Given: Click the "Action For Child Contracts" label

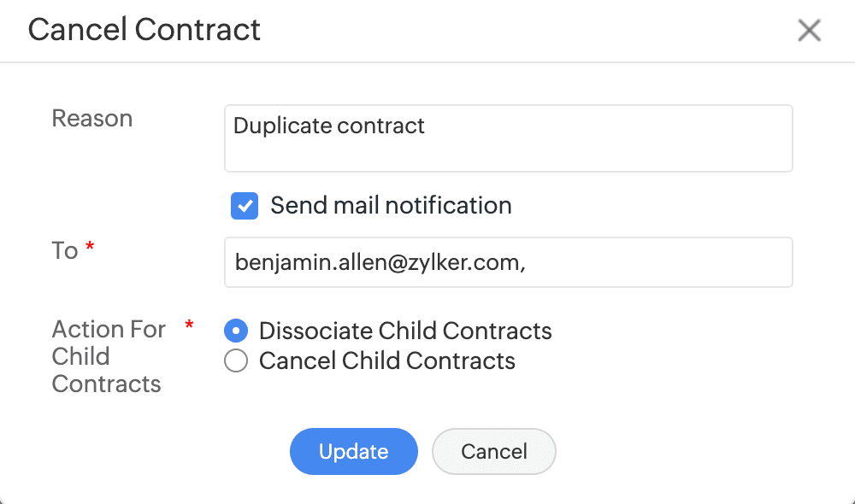Looking at the screenshot, I should point(108,356).
